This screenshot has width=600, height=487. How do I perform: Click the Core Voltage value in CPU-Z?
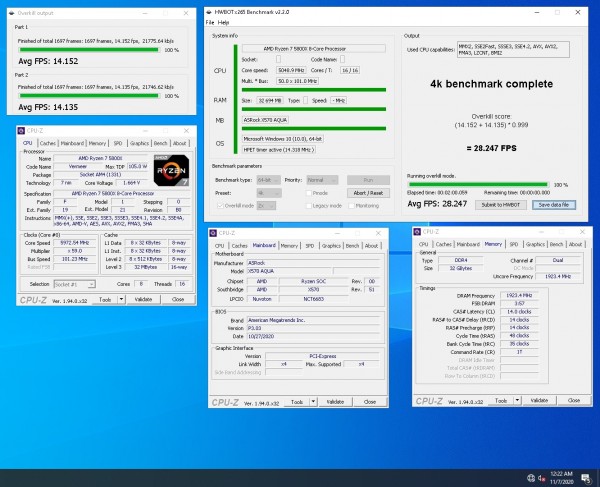131,183
